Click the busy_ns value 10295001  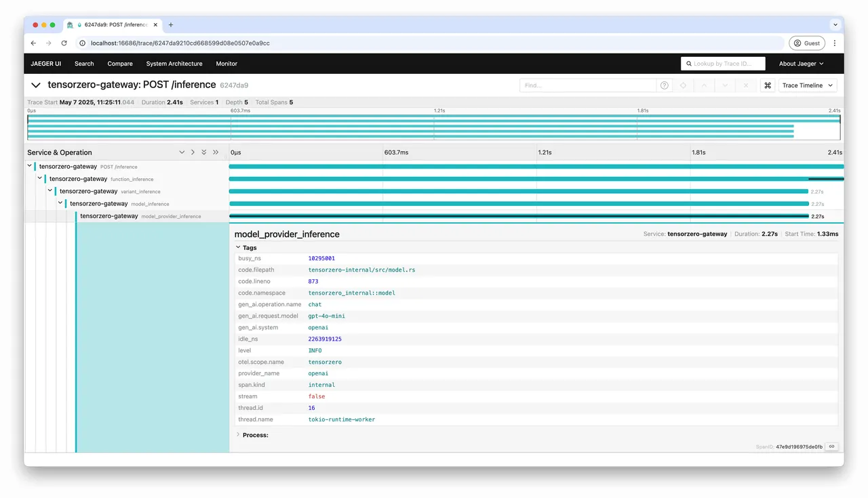click(321, 258)
